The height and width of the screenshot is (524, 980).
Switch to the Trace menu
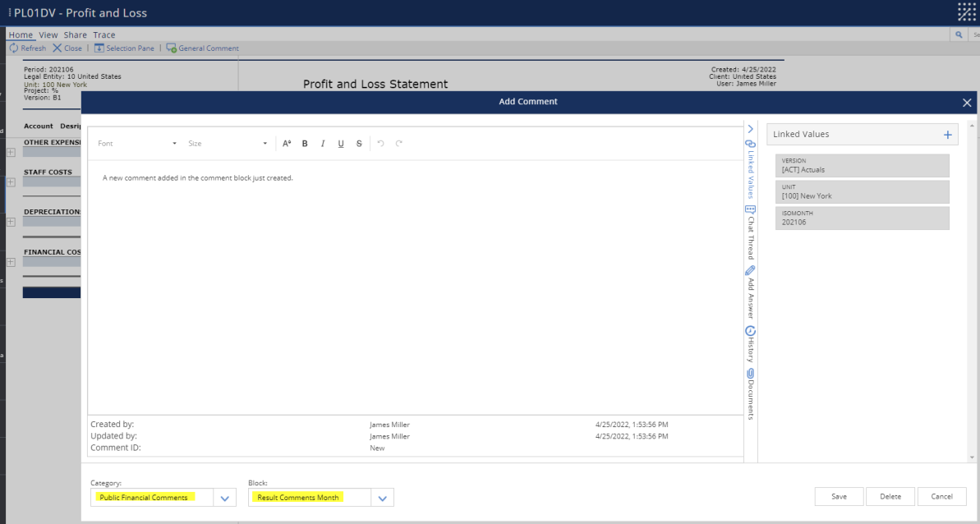click(x=104, y=34)
